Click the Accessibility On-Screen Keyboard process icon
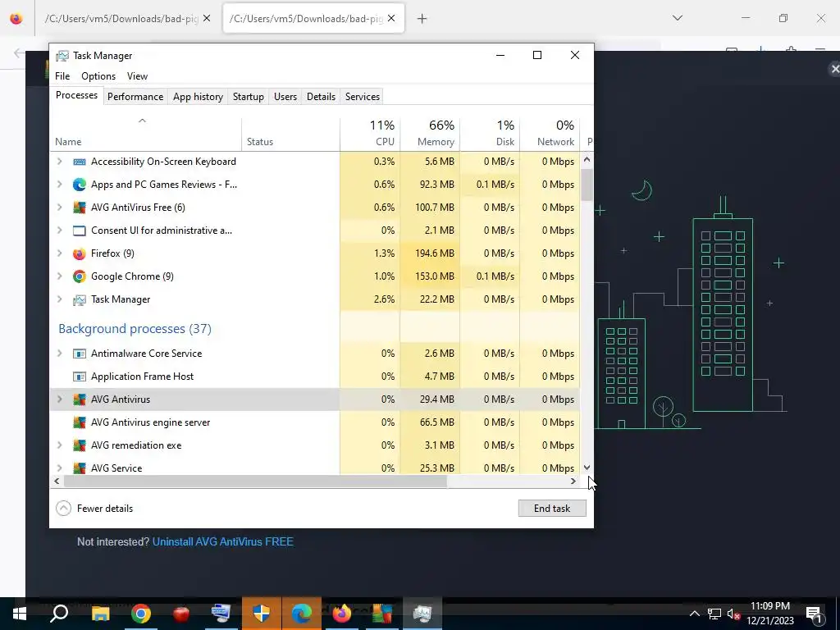The width and height of the screenshot is (840, 630). point(80,162)
